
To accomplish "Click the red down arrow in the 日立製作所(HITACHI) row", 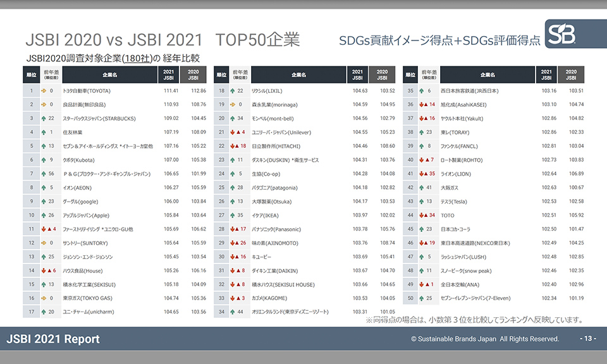I will [x=235, y=146].
